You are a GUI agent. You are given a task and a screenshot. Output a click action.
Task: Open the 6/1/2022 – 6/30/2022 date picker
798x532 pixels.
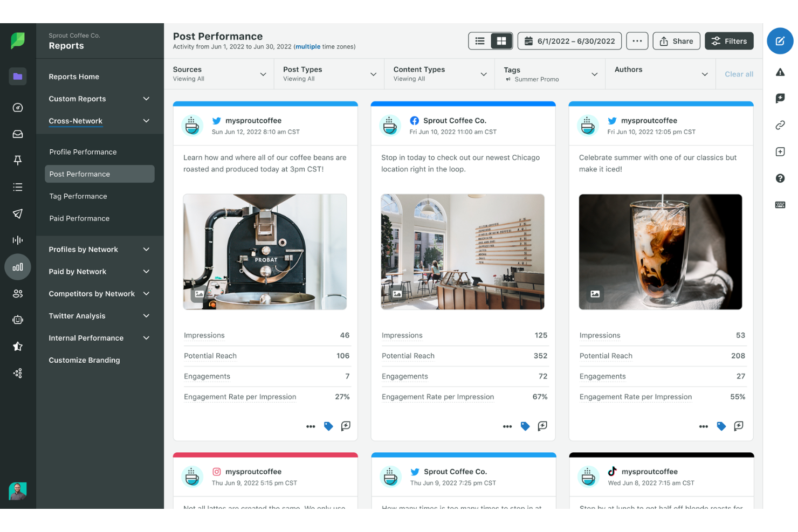tap(569, 40)
